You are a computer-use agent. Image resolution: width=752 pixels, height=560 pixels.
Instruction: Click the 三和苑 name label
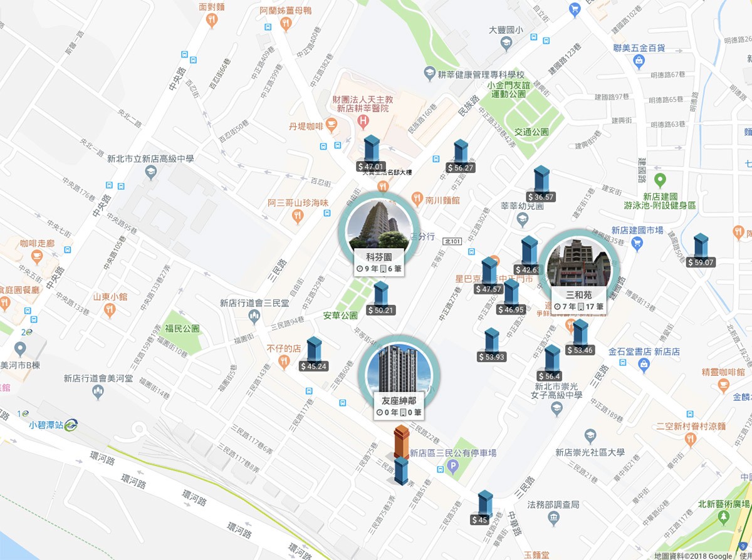(x=579, y=294)
